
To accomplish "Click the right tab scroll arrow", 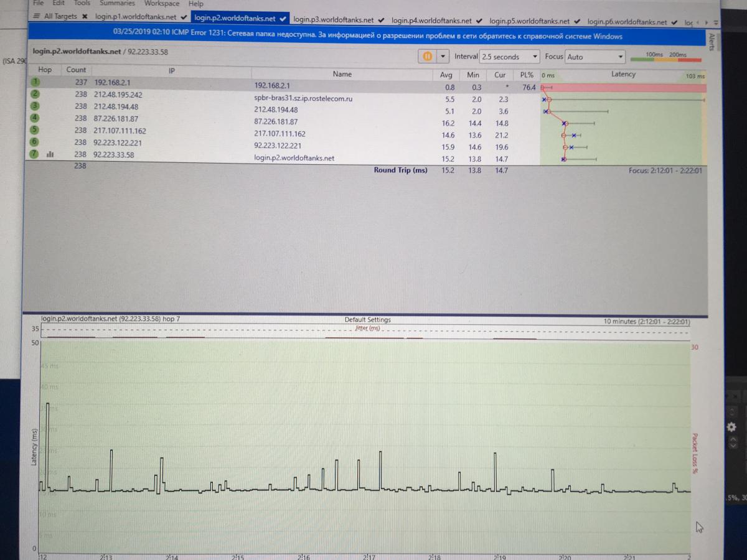I will click(x=707, y=23).
